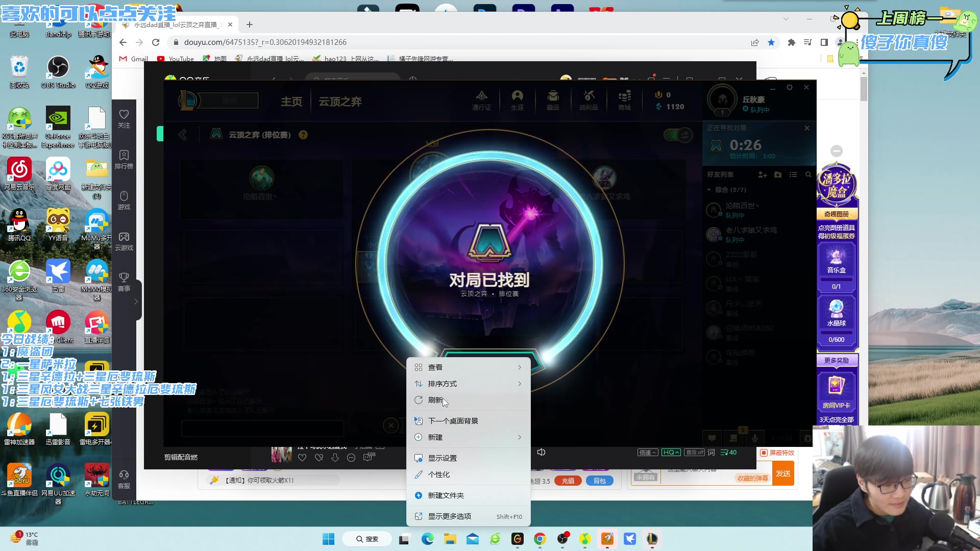The width and height of the screenshot is (980, 551).
Task: Click the Douyu page vertical scrollbar
Action: coord(864,90)
